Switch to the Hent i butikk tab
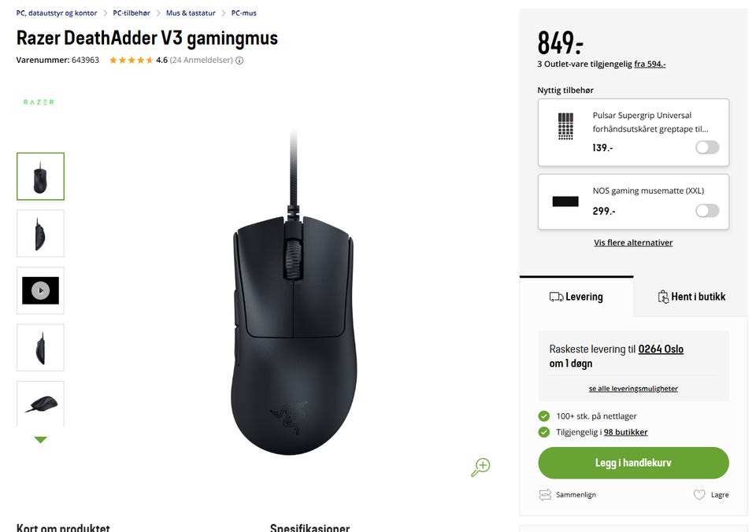 click(691, 297)
